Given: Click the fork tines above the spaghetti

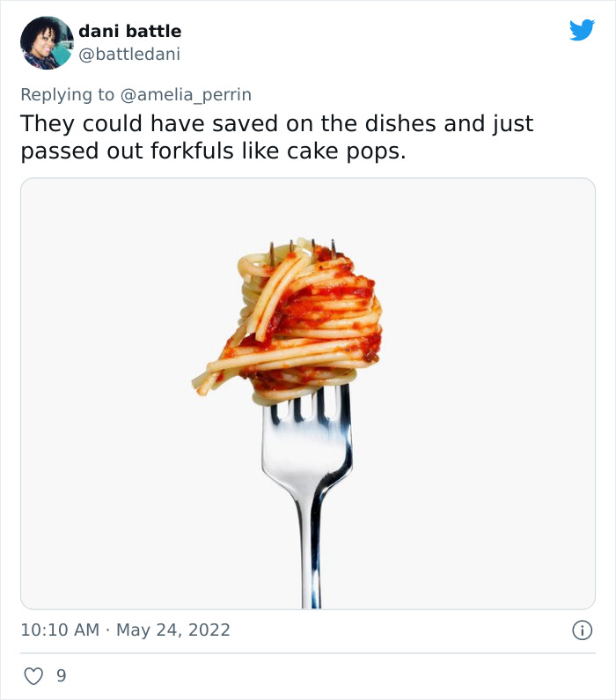Looking at the screenshot, I should coord(302,247).
